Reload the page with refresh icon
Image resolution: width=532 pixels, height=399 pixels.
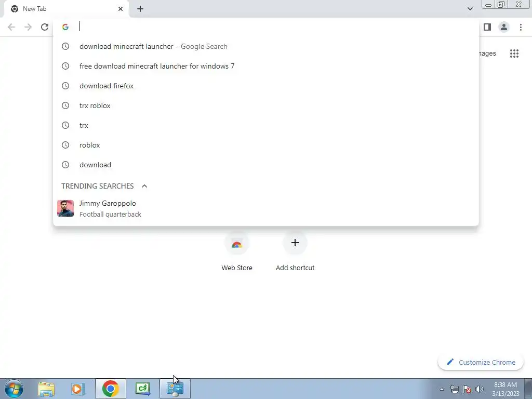point(45,27)
